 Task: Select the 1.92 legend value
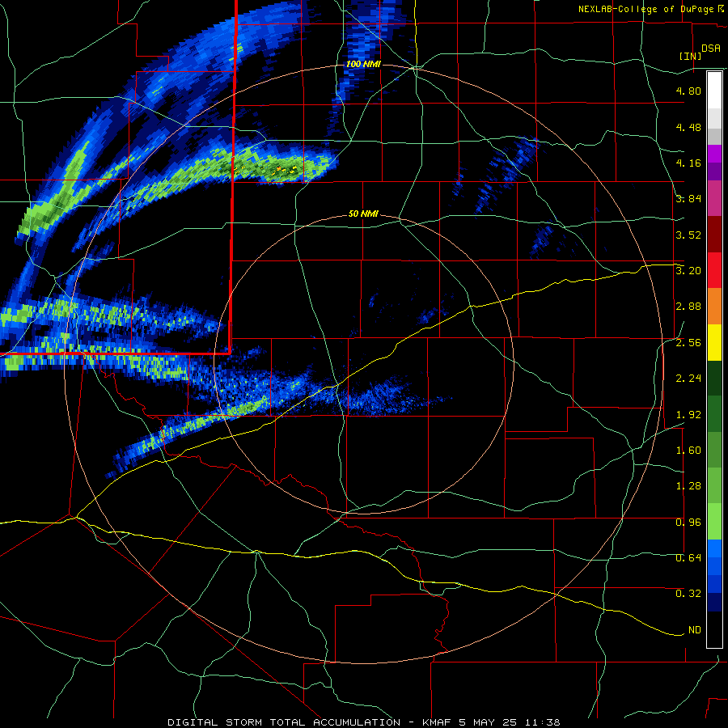pyautogui.click(x=688, y=415)
